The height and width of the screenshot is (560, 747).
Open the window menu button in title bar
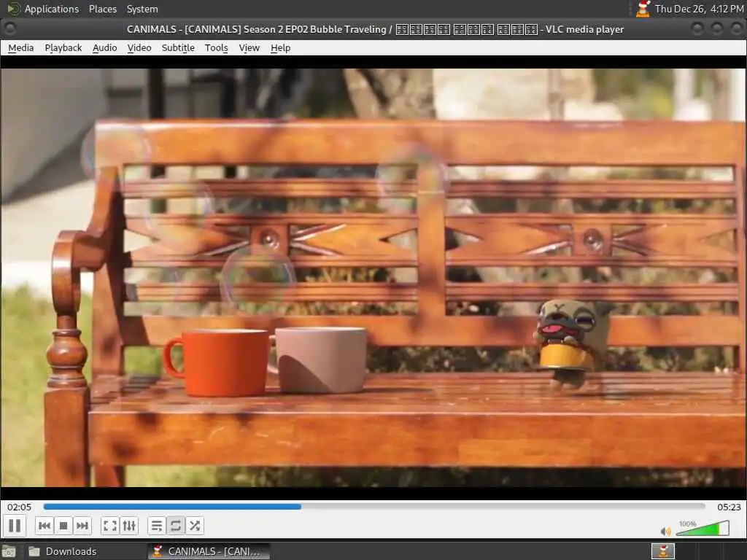coord(10,29)
